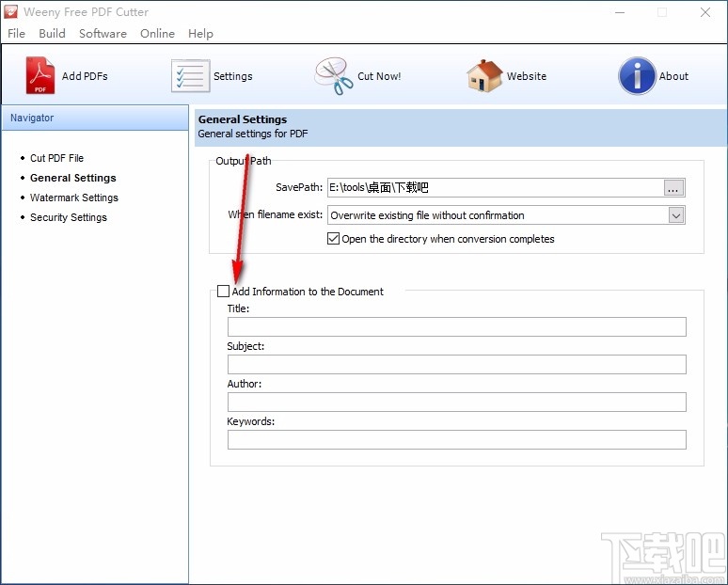
Task: Enable Add Information to the Document checkbox
Action: click(x=223, y=292)
